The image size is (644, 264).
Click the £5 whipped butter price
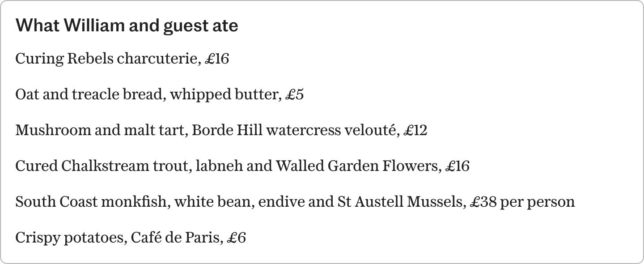click(x=294, y=94)
